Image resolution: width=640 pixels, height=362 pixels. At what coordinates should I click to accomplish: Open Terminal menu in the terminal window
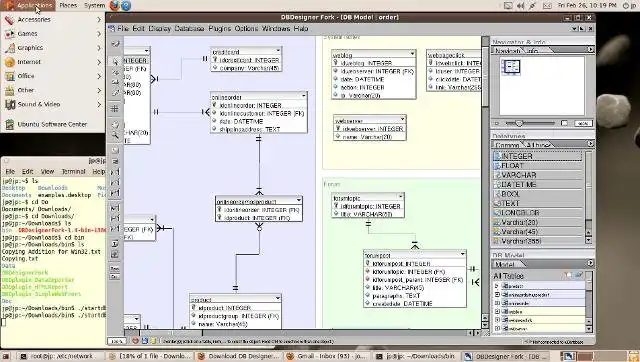point(73,171)
